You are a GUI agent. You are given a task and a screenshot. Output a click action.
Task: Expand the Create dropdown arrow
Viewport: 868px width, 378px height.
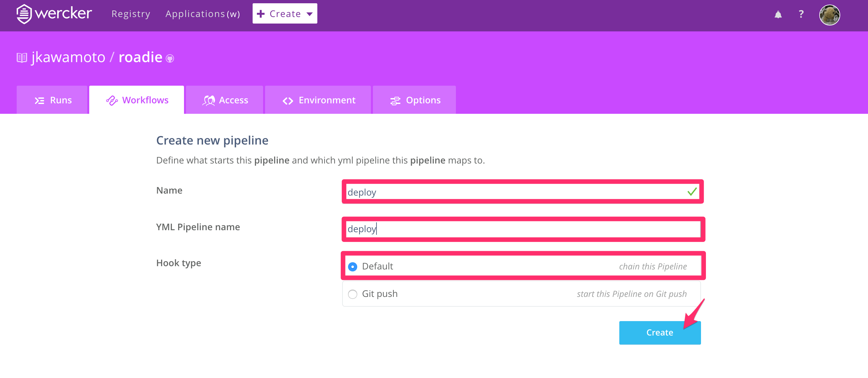309,14
